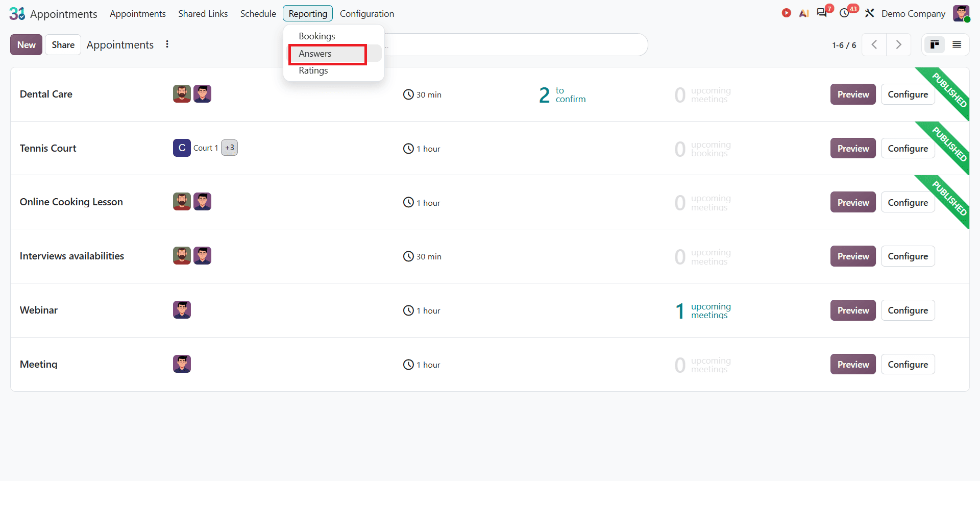Open the AI assistant icon
Viewport: 980px width, 527px height.
[804, 13]
